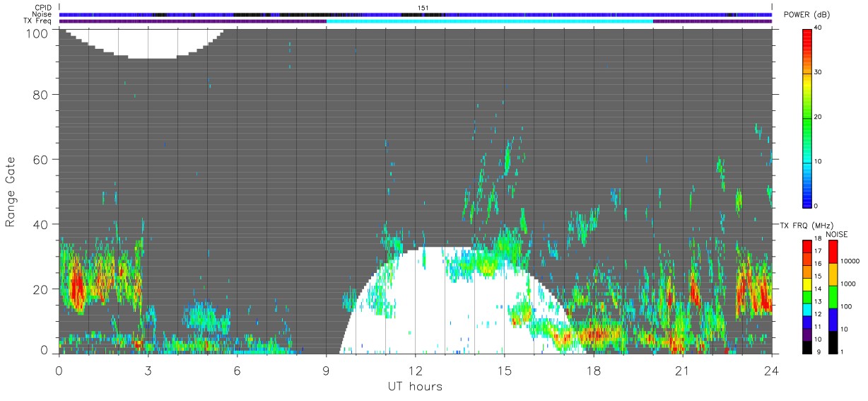Viewport: 868px width, 401px height.
Task: Click the 16 label on TX FRQ legend
Action: [818, 264]
